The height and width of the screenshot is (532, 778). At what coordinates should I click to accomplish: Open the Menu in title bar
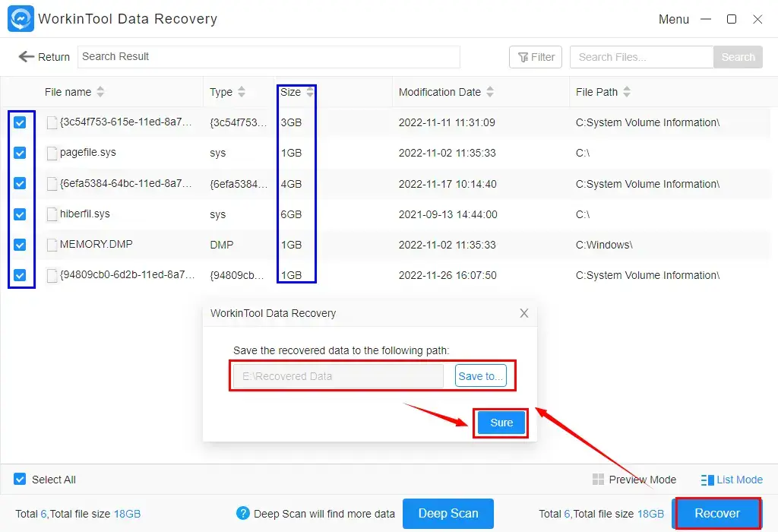coord(673,19)
